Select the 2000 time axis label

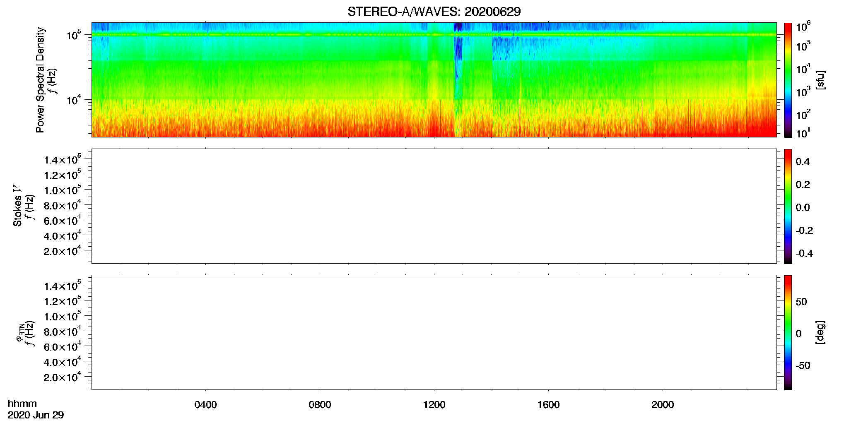[663, 405]
